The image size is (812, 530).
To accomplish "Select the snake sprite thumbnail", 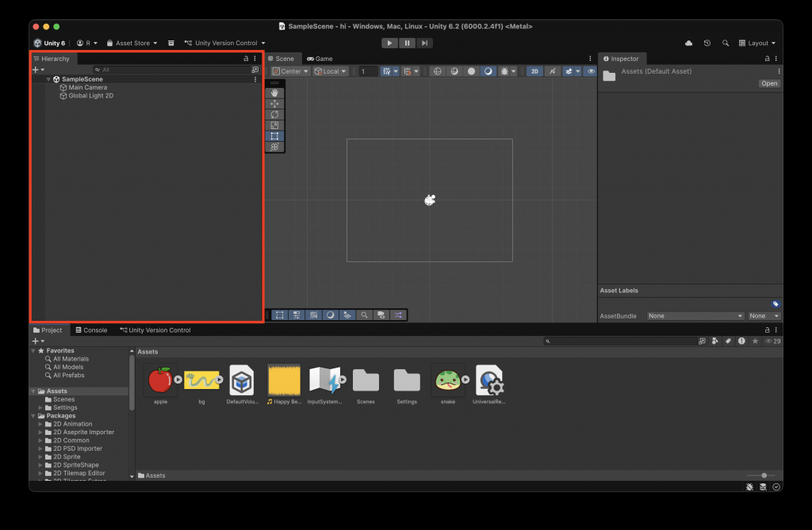I will point(448,380).
